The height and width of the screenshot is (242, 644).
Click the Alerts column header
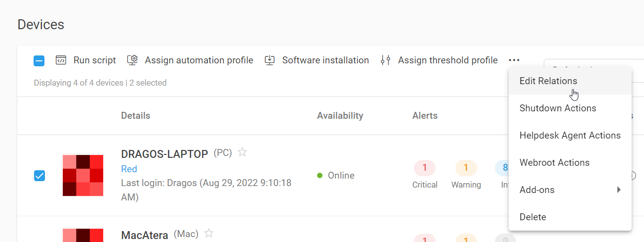tap(425, 116)
